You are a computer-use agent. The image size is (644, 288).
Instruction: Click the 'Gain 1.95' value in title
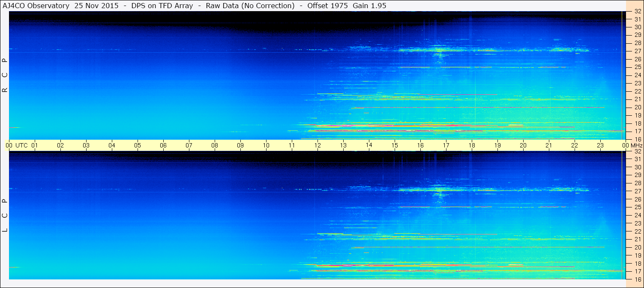coord(369,6)
